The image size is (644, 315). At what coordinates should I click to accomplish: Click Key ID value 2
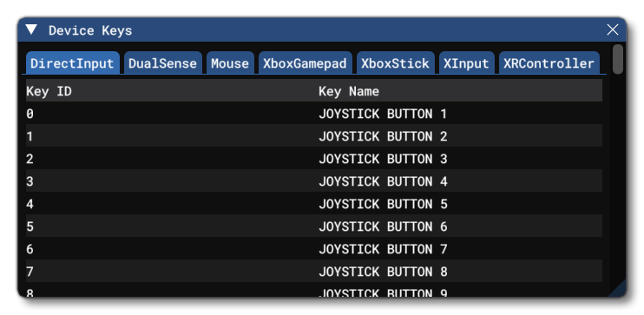pyautogui.click(x=30, y=159)
